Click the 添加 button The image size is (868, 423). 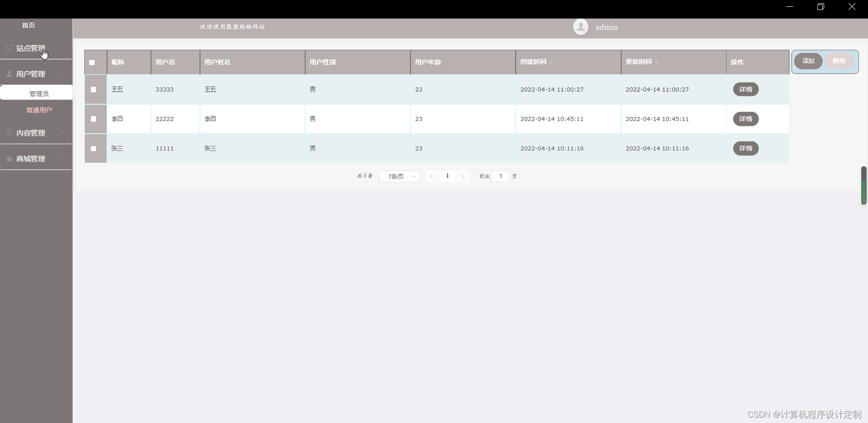[808, 61]
